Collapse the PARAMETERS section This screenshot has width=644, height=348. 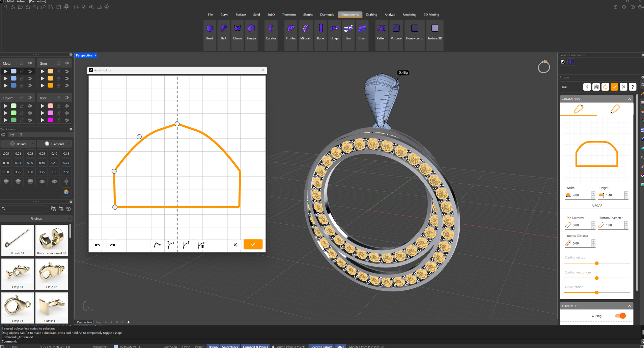coord(629,99)
